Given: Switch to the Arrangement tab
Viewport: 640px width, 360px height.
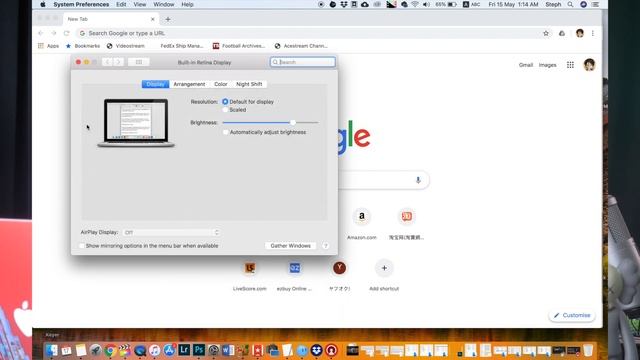Looking at the screenshot, I should (x=189, y=84).
